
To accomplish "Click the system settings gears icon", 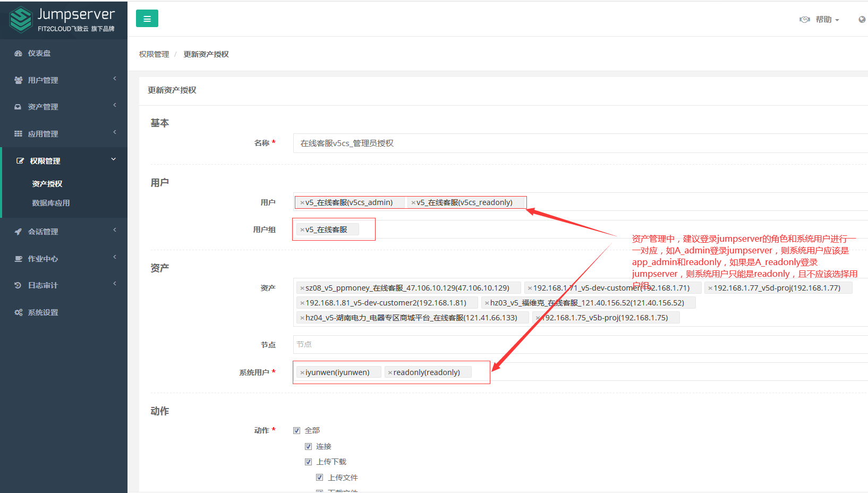I will pos(18,312).
